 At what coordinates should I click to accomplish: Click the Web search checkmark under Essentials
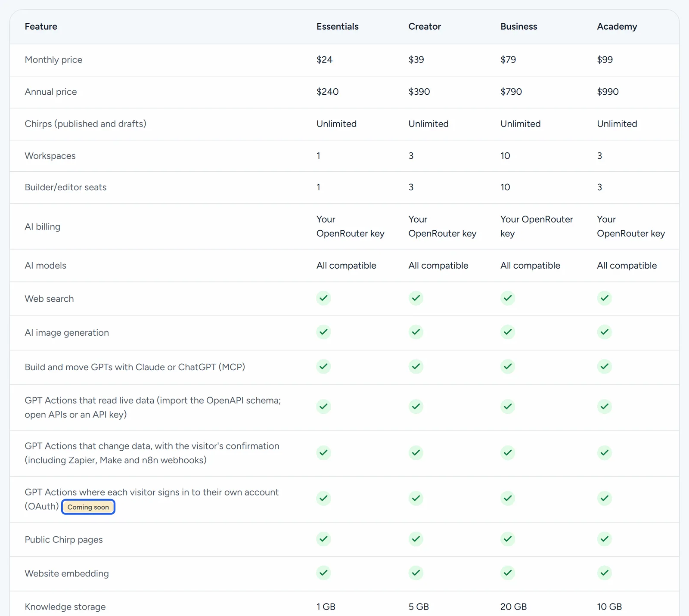pos(323,298)
